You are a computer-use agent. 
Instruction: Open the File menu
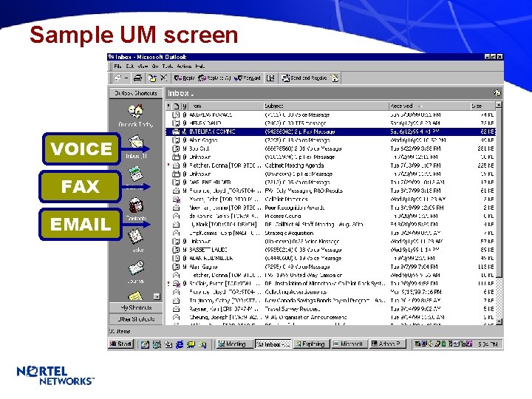117,66
